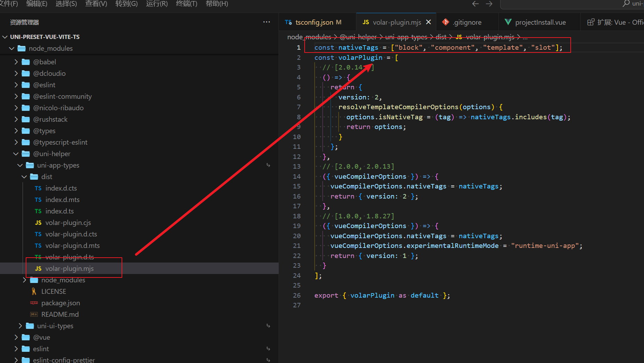The height and width of the screenshot is (363, 644).
Task: Select volar-plugin.cjs file in explorer
Action: tap(68, 223)
